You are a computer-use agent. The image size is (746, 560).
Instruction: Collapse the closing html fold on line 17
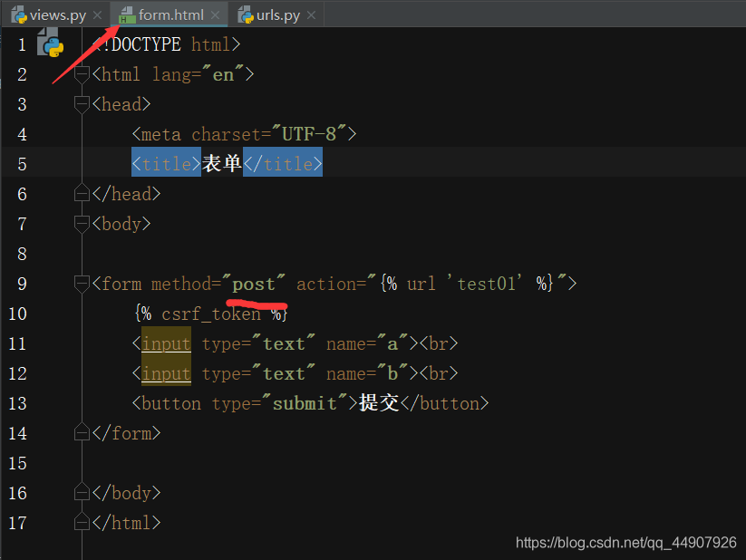click(82, 522)
